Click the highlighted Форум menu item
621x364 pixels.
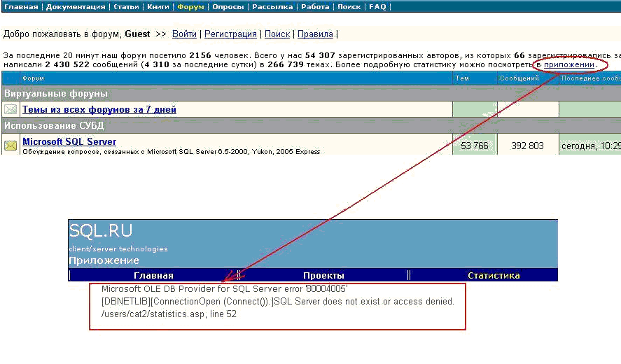[x=191, y=7]
